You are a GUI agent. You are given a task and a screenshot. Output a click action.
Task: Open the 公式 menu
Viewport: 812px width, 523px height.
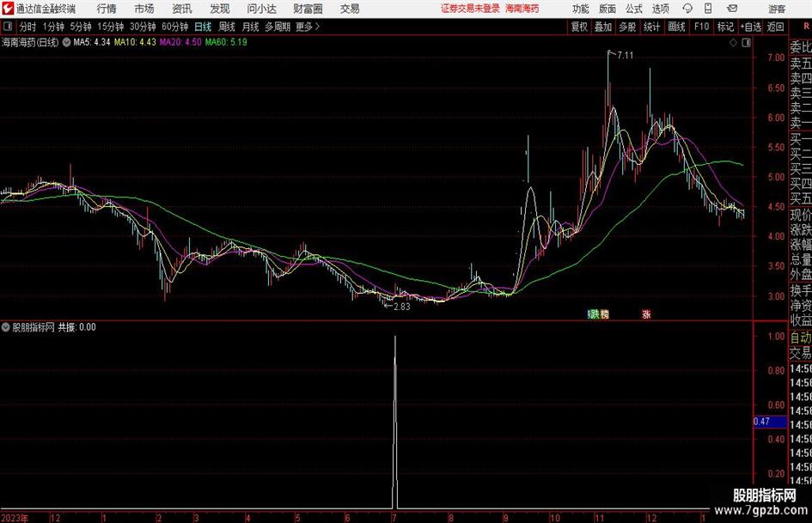coord(634,9)
